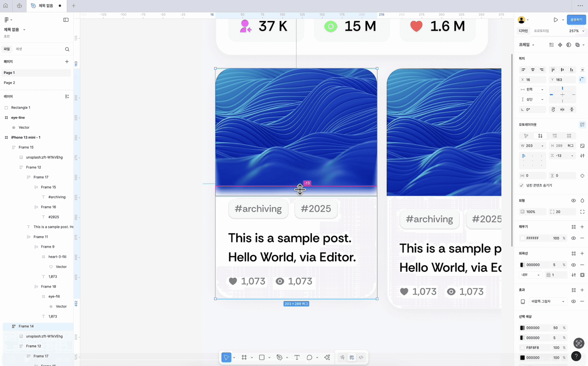Image resolution: width=588 pixels, height=366 pixels.
Task: Click the FFFFFF fill color swatch
Action: click(523, 238)
